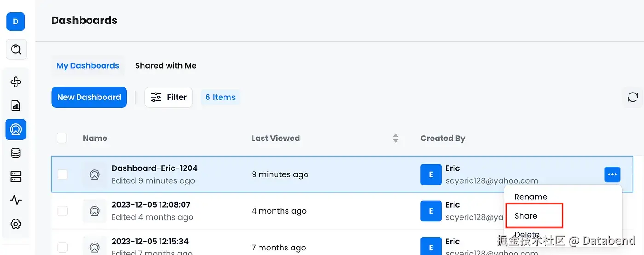Sort by the Last Viewed column arrows
Viewport: 644px width, 255px height.
pyautogui.click(x=395, y=138)
